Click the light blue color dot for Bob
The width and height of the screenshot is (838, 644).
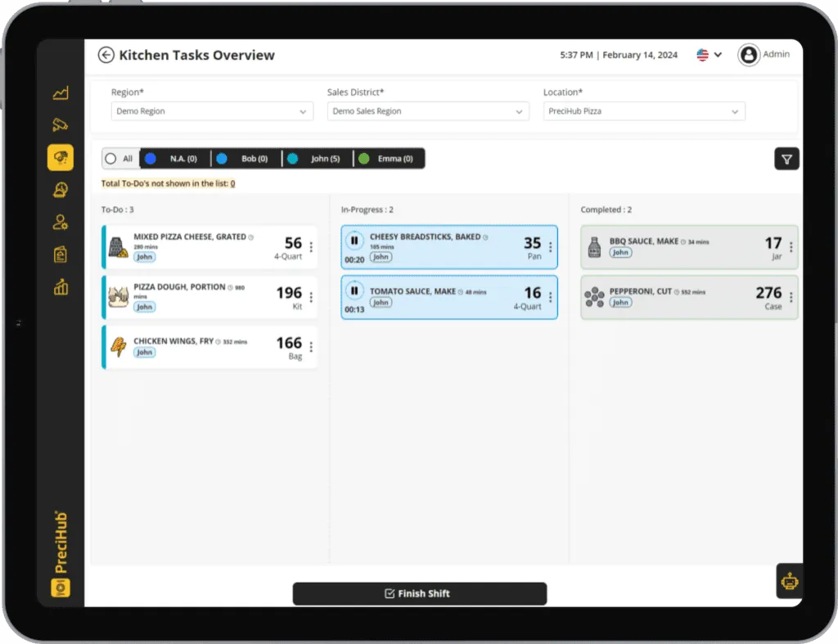[x=222, y=159]
